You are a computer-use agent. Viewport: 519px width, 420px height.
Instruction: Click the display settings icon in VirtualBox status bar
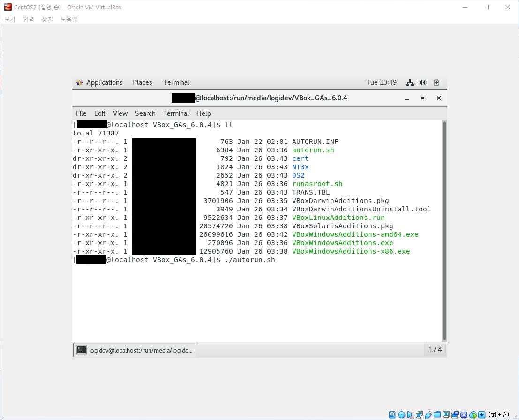pos(446,414)
